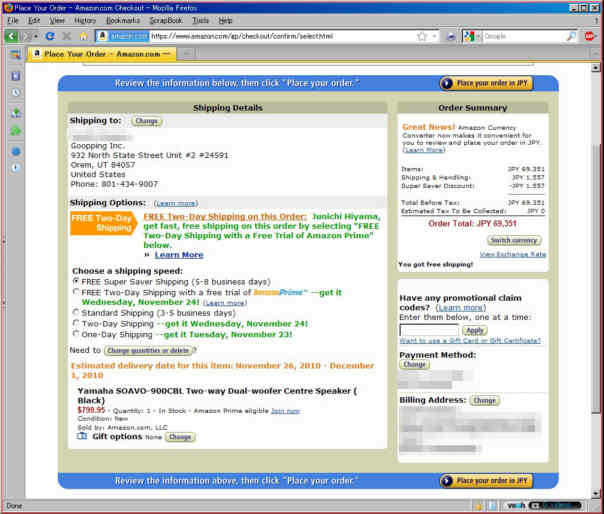Click the Amazon site identity favicon in address bar
This screenshot has width=604, height=514.
tap(102, 36)
